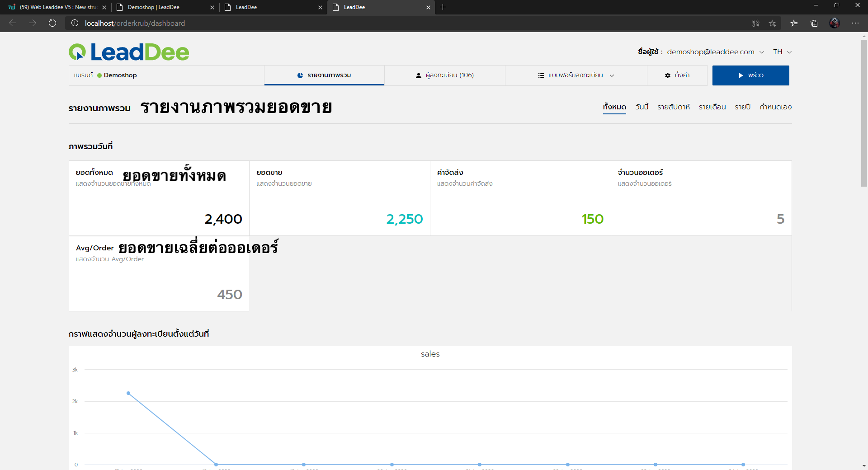Image resolution: width=868 pixels, height=470 pixels.
Task: Open the TH language dropdown
Action: tap(782, 52)
